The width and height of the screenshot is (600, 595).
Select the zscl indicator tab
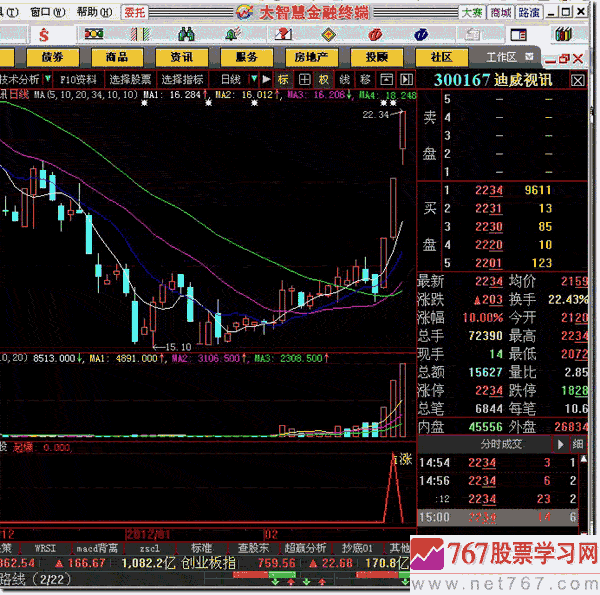point(150,549)
